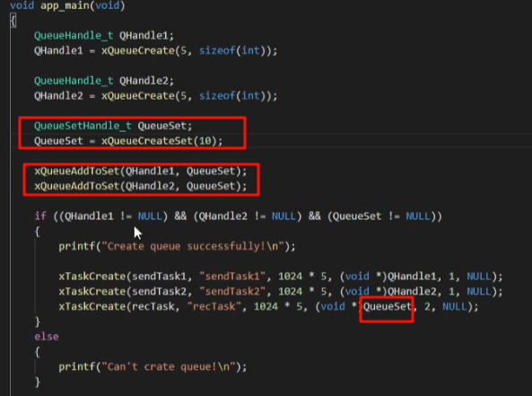Viewport: 532px width, 396px height.
Task: Click QueueSet != NULL condition
Action: pyautogui.click(x=384, y=216)
